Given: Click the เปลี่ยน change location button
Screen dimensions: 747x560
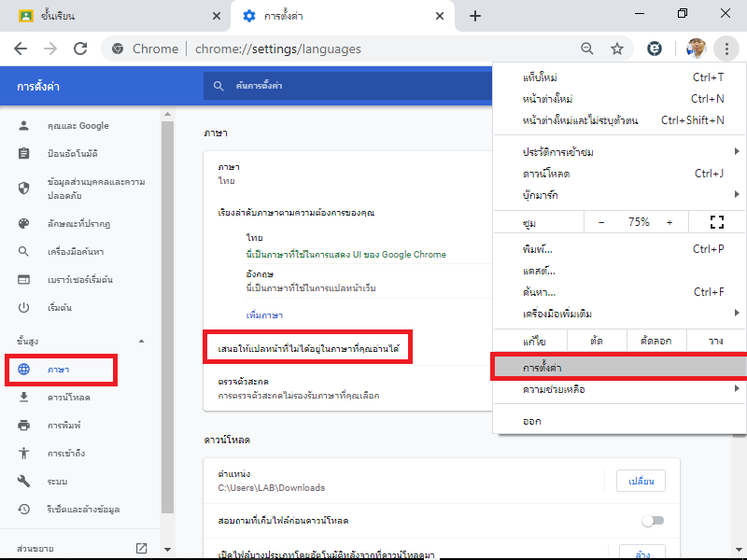Looking at the screenshot, I should [x=640, y=481].
